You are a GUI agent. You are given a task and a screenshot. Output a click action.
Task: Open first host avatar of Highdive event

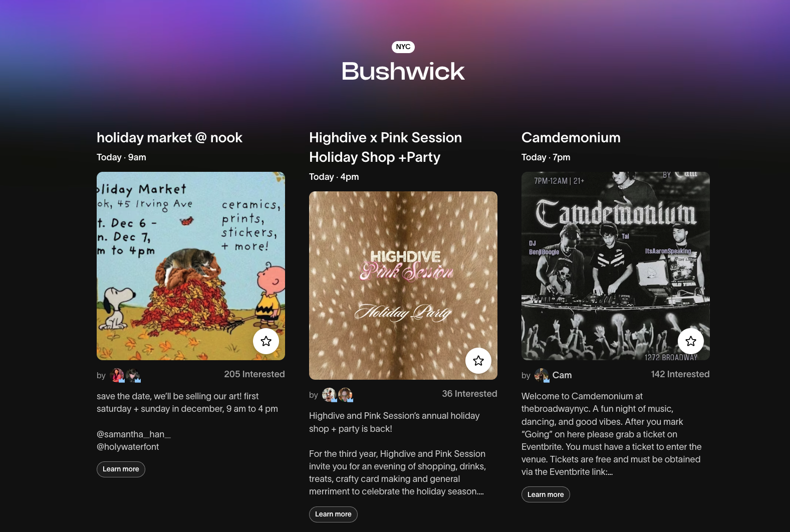tap(330, 395)
